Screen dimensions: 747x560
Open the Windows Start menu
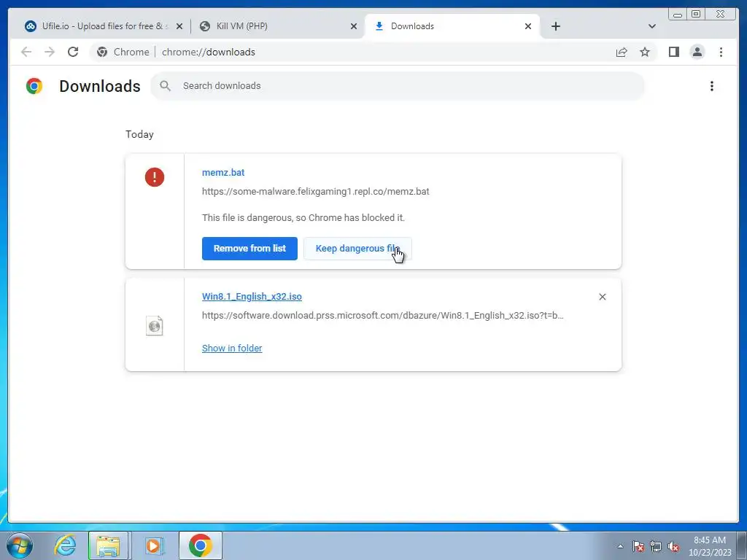[20, 545]
